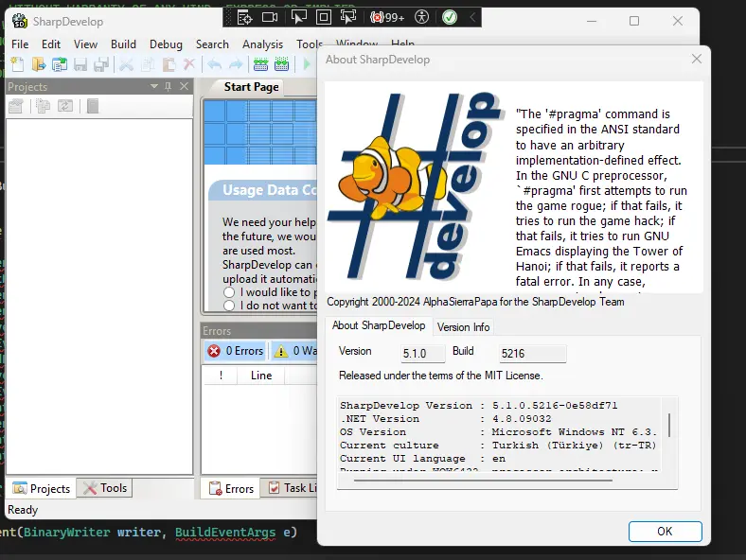Click the video camera debug toolbar icon

(270, 18)
